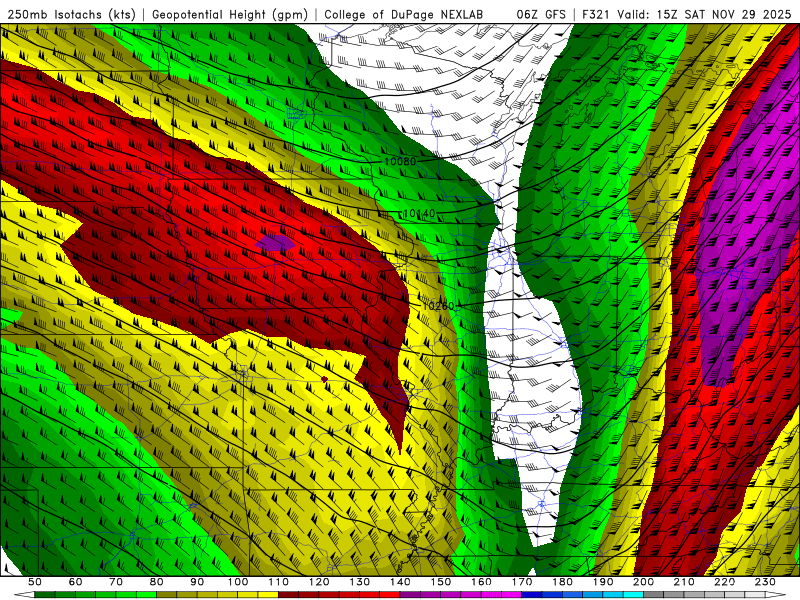Click the 140 value on the color scale

coord(400,582)
